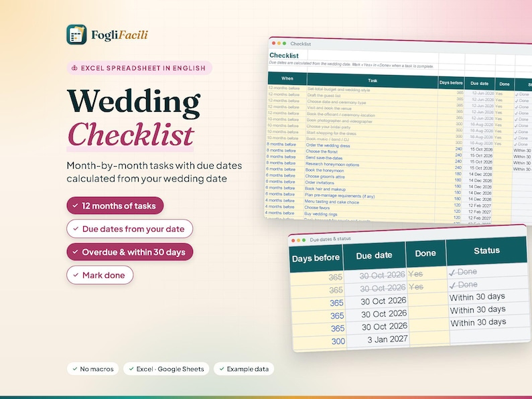
Task: Click the 'Overdue & within 30 days' pill
Action: [129, 252]
